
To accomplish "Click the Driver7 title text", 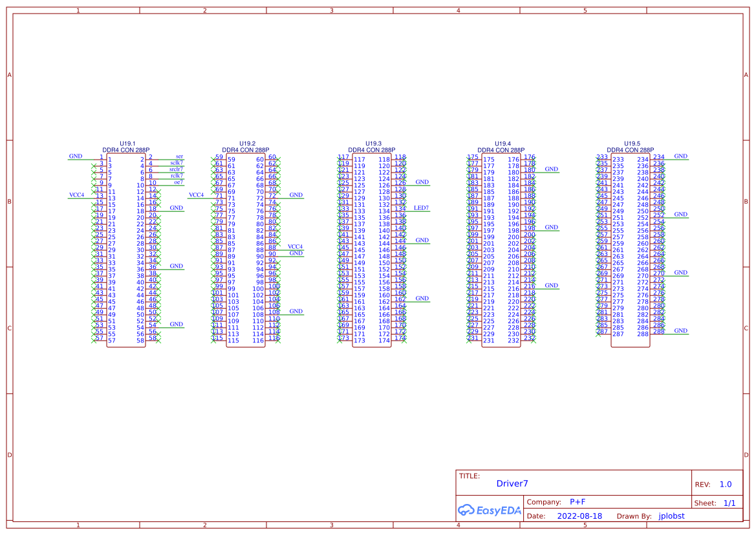I will point(512,483).
